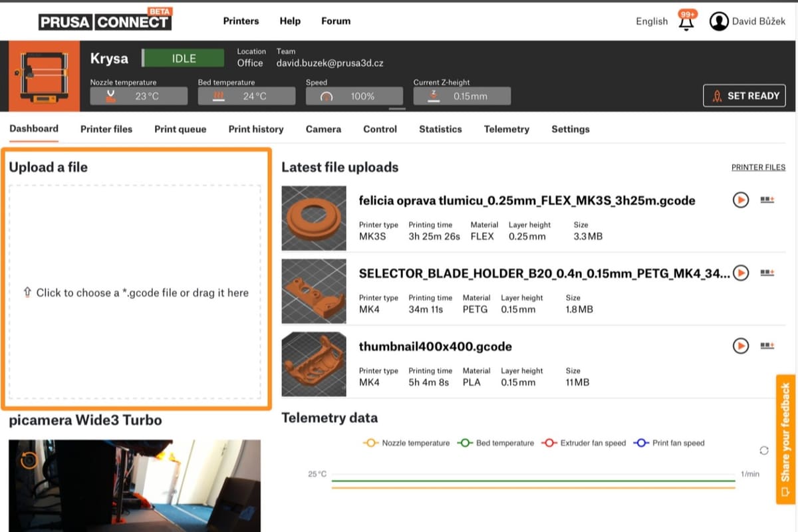Click the Krysa printer image
The image size is (798, 532).
point(44,77)
